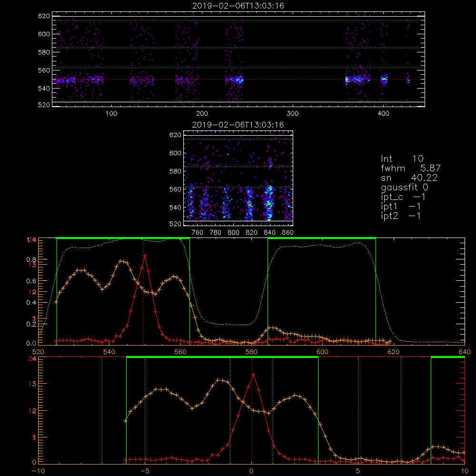Click y-axis label 560 of middle image
The width and height of the screenshot is (476, 476).
tap(176, 189)
